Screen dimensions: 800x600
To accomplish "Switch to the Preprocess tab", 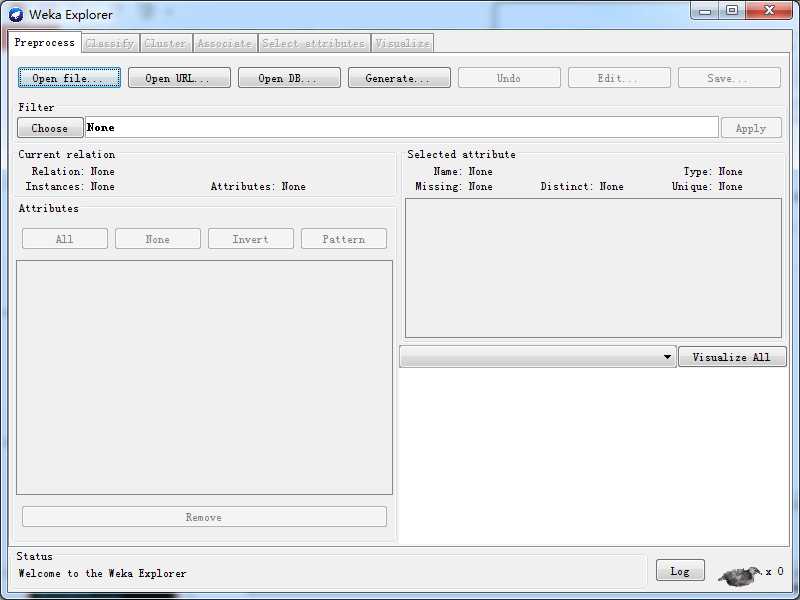I will (44, 42).
